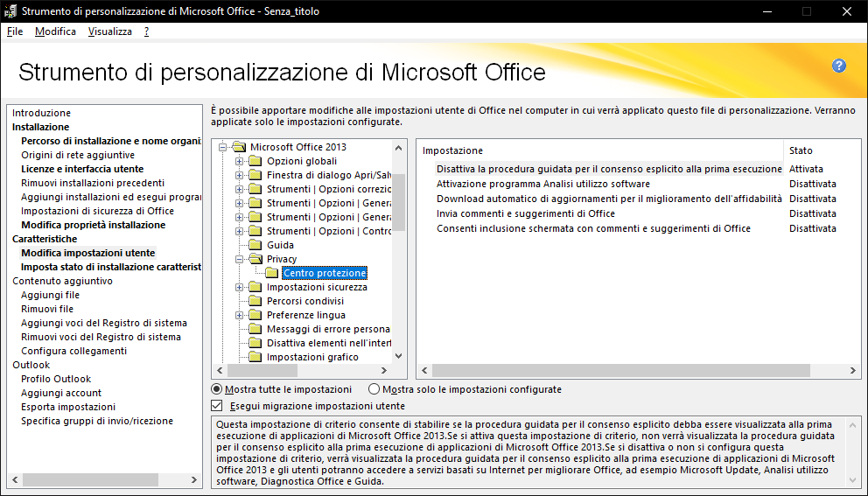Click the sidebar horizontal scrollbar right arrow
The height and width of the screenshot is (496, 868).
[193, 479]
